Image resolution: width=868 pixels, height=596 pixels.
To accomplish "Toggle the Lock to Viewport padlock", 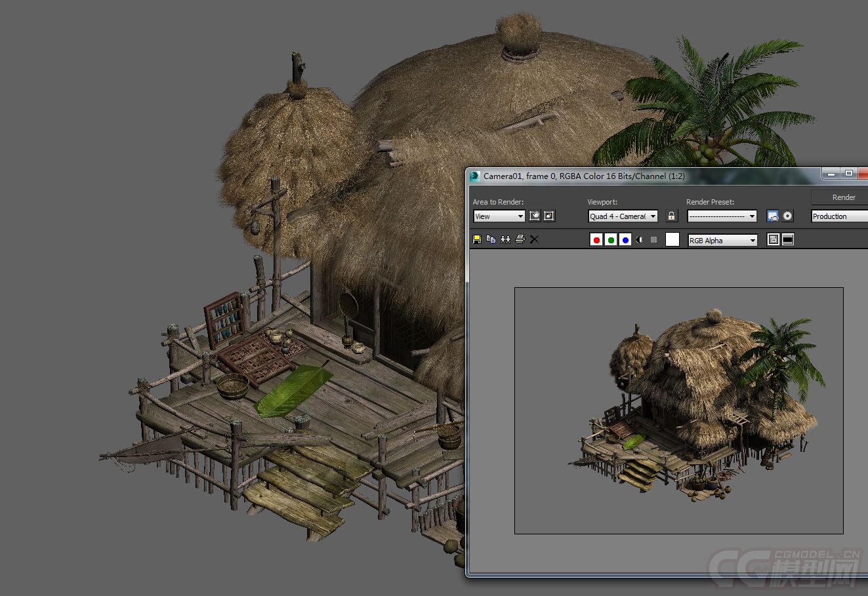I will point(671,216).
